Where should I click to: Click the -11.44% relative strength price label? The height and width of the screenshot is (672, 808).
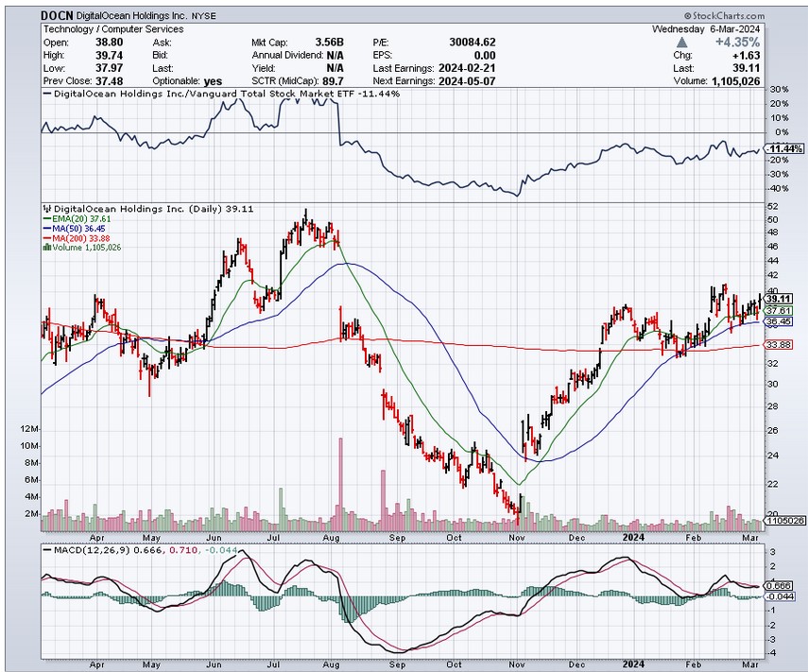coord(786,149)
